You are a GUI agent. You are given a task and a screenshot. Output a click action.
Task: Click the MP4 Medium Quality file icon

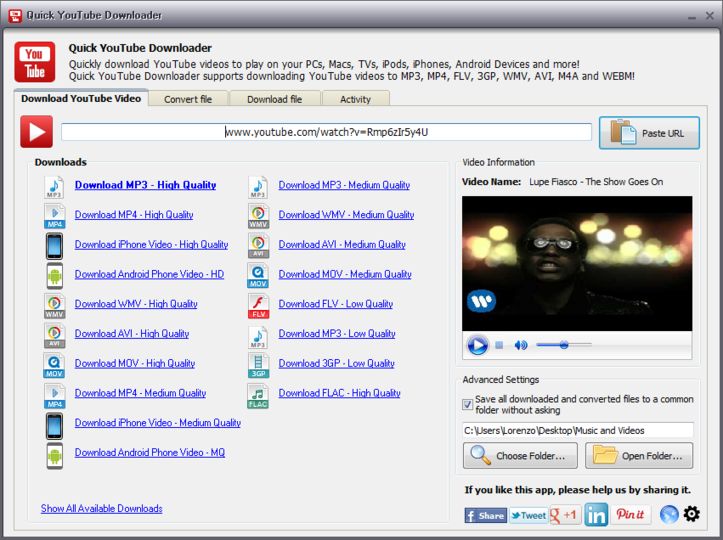click(54, 396)
